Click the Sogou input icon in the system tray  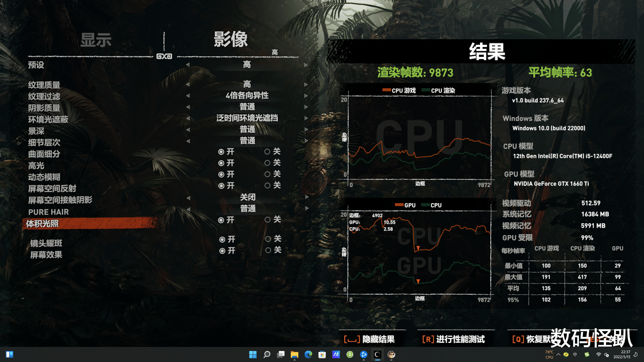pyautogui.click(x=587, y=355)
